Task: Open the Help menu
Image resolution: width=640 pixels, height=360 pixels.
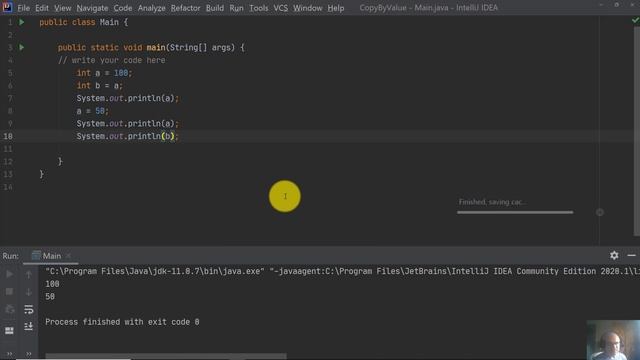Action: (x=336, y=8)
